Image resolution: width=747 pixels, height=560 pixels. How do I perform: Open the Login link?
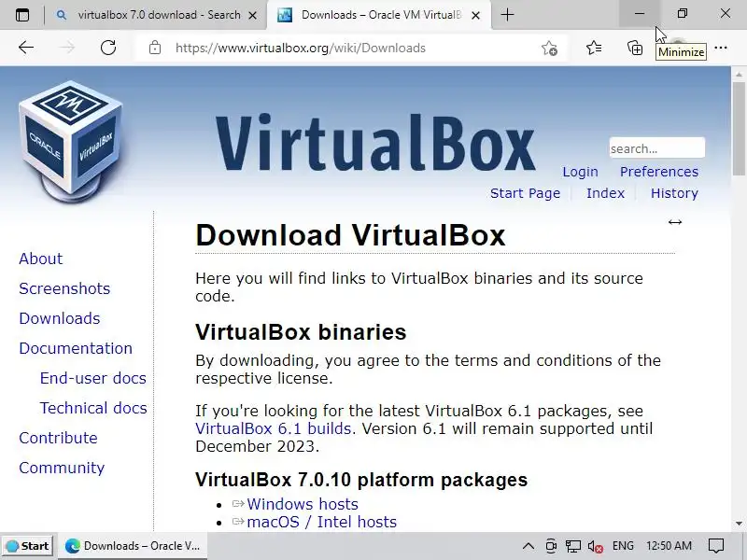coord(580,172)
